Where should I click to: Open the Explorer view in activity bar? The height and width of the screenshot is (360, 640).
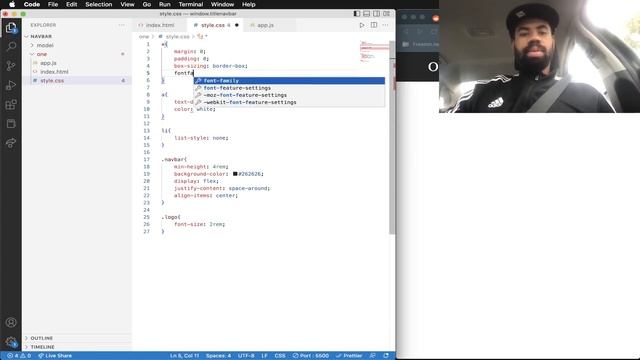coord(11,28)
